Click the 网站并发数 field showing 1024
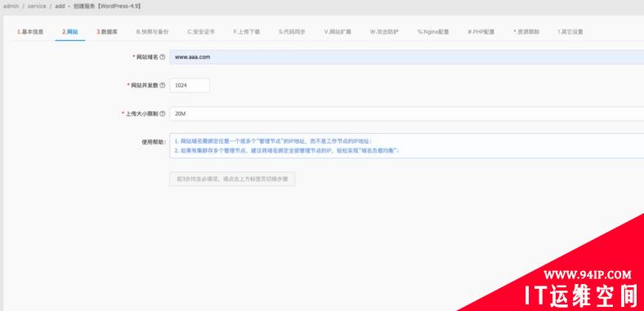Viewport: 644px width, 311px height. pyautogui.click(x=190, y=86)
